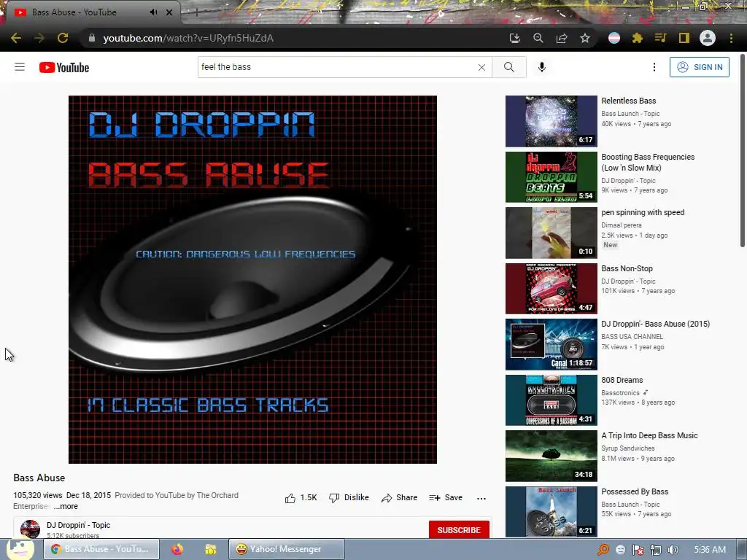Like the video with thumbs up
747x560 pixels.
tap(301, 497)
